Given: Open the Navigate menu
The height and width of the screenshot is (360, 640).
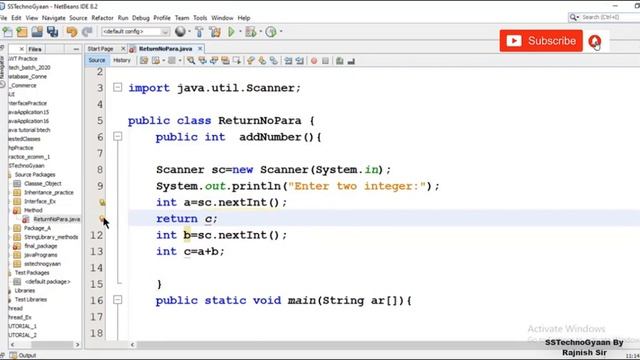Looking at the screenshot, I should pyautogui.click(x=53, y=18).
